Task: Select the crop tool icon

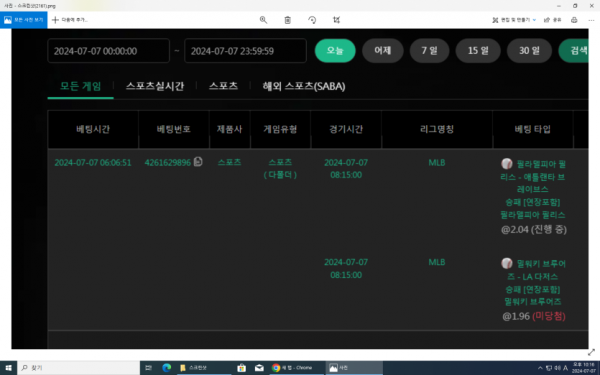Action: coord(336,20)
